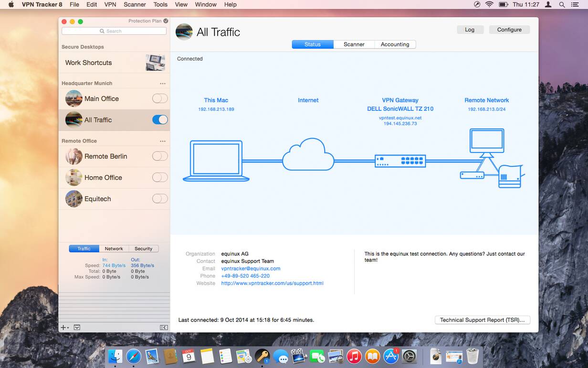
Task: Click the Protection Plan checkmark badge
Action: point(166,21)
